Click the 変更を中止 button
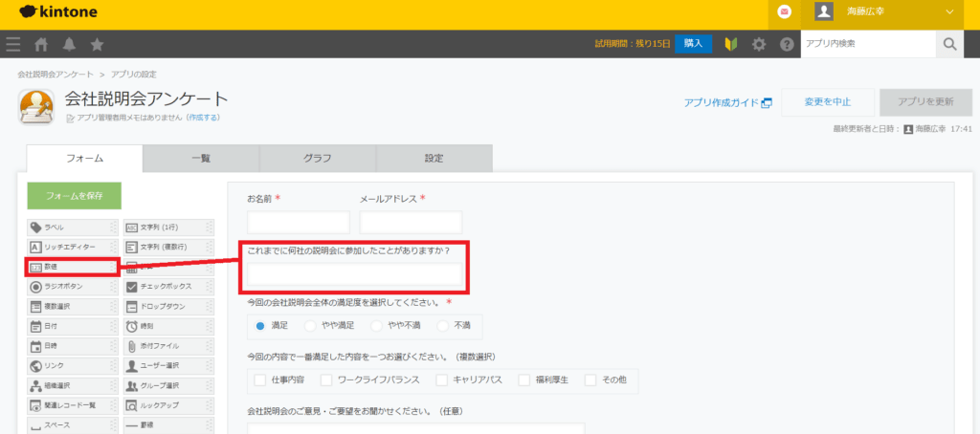Viewport: 980px width, 434px height. pos(826,102)
